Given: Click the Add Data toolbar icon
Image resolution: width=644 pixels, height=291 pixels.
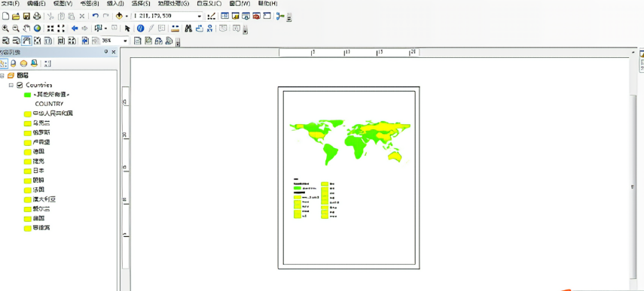Looking at the screenshot, I should [119, 16].
